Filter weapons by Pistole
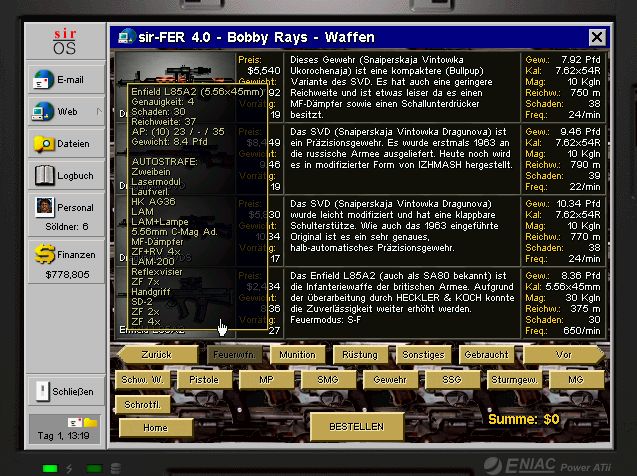Viewport: 637px width, 476px height. tap(203, 380)
